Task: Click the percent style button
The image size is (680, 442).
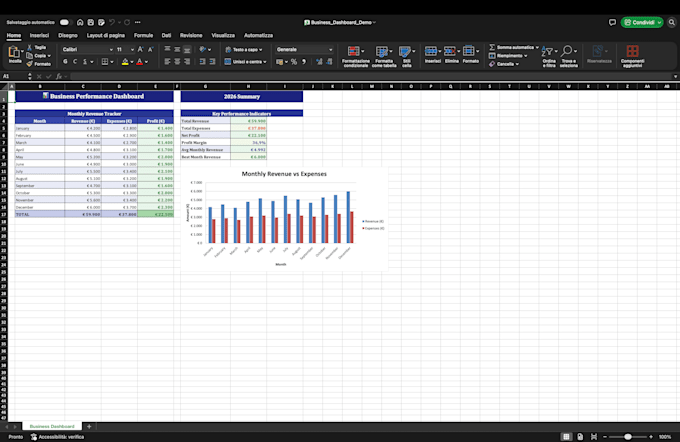Action: 294,62
